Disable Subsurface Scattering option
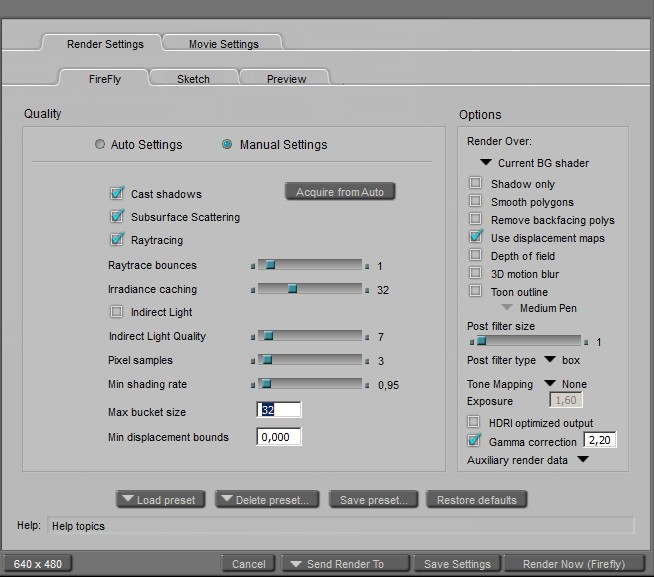 pos(117,216)
